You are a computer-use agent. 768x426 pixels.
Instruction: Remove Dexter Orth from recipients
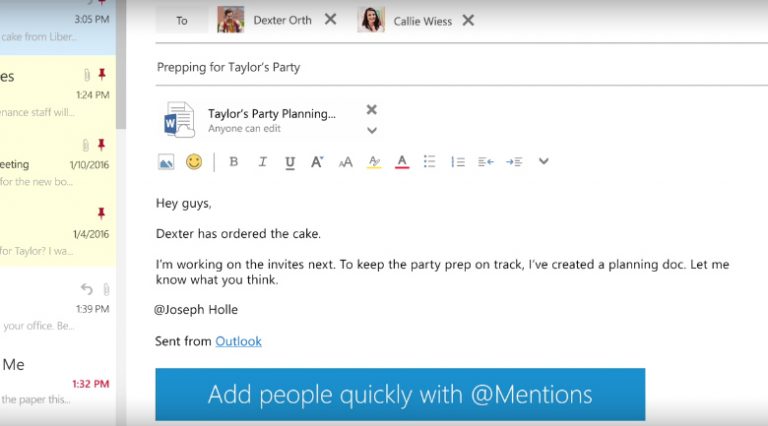point(331,20)
